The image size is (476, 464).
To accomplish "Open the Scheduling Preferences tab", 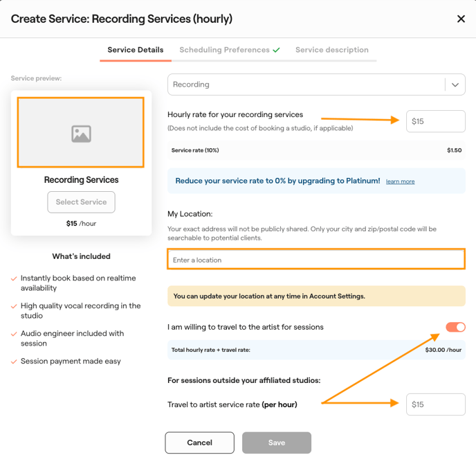I will (224, 50).
